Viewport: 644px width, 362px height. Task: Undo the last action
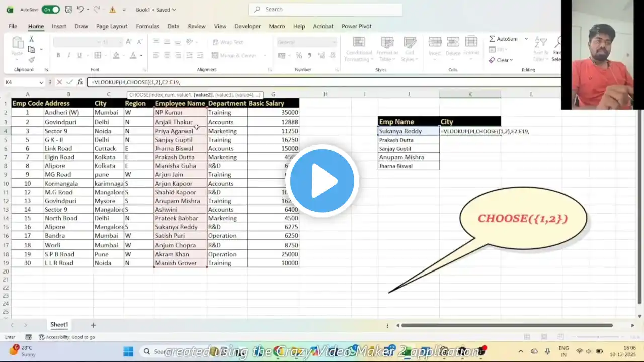tap(81, 10)
